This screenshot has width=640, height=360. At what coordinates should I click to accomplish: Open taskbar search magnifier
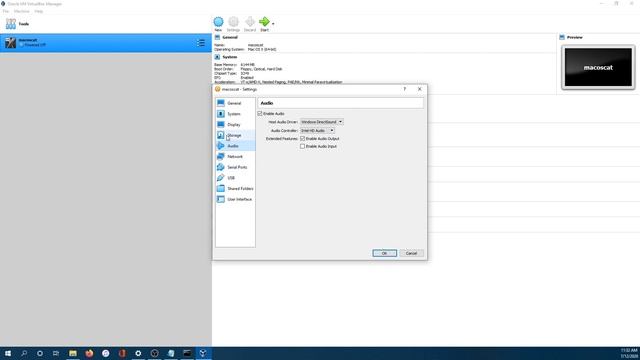click(24, 353)
